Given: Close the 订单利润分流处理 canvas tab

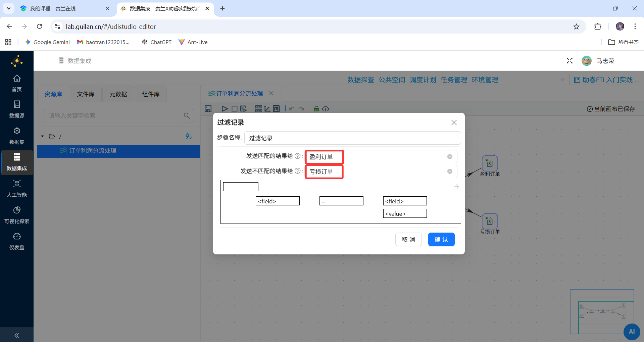Looking at the screenshot, I should (271, 93).
